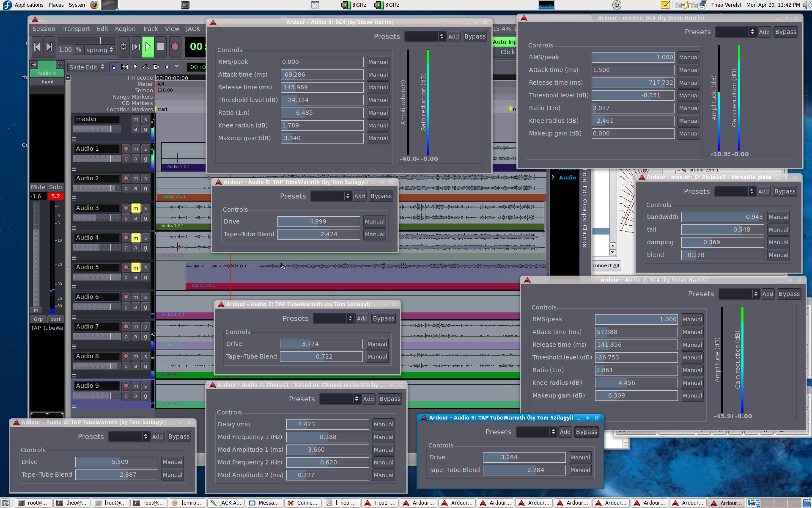
Task: Go to session end in transport
Action: click(x=49, y=47)
